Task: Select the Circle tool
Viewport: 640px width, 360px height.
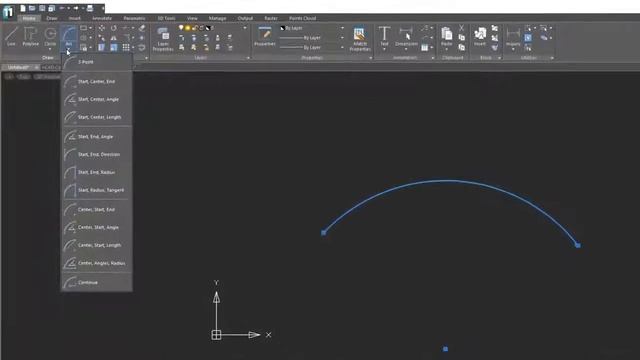Action: 50,35
